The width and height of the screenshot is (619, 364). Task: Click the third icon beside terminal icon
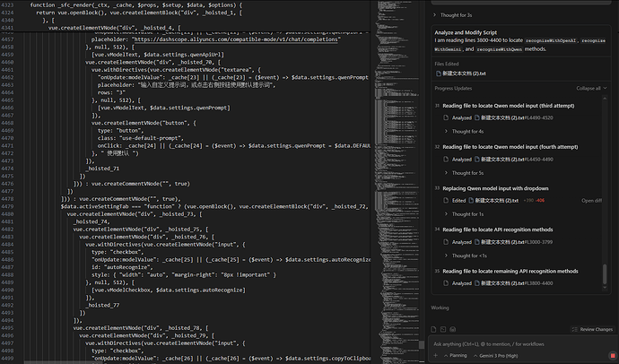point(453,329)
